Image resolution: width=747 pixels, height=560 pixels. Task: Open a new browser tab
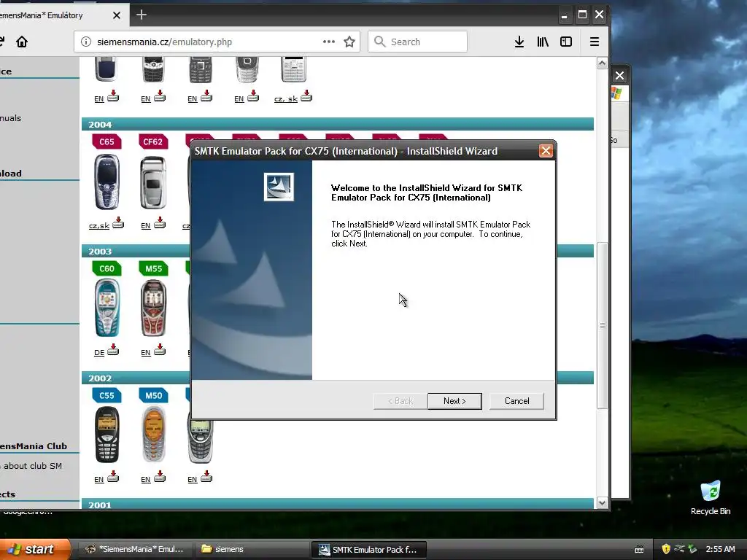(x=142, y=15)
